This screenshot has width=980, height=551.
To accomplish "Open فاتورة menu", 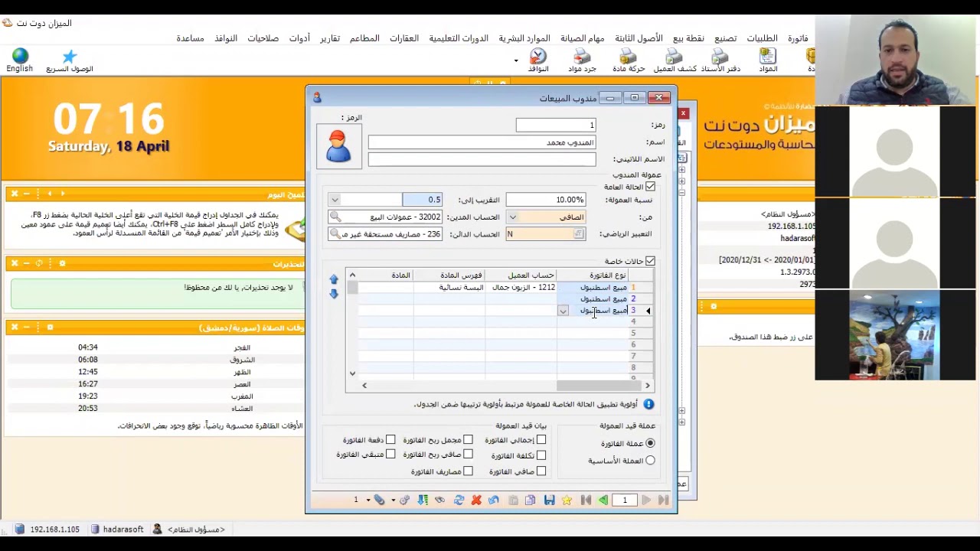I will pos(798,38).
